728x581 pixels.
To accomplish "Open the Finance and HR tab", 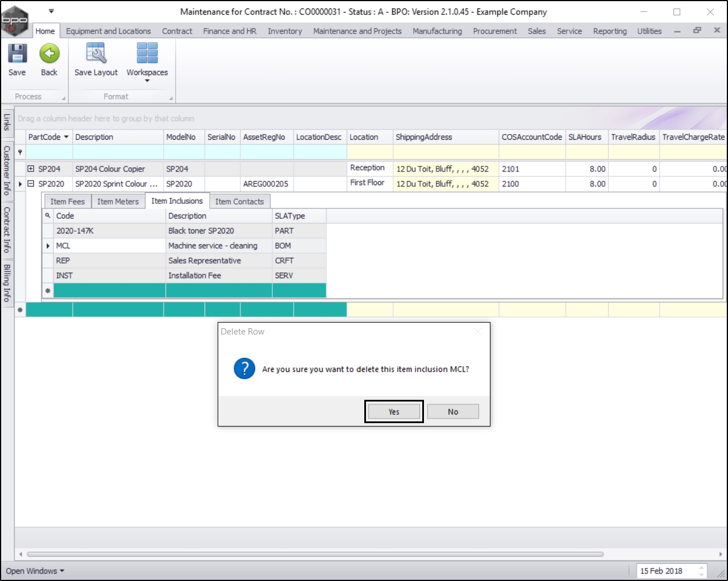I will pyautogui.click(x=230, y=31).
